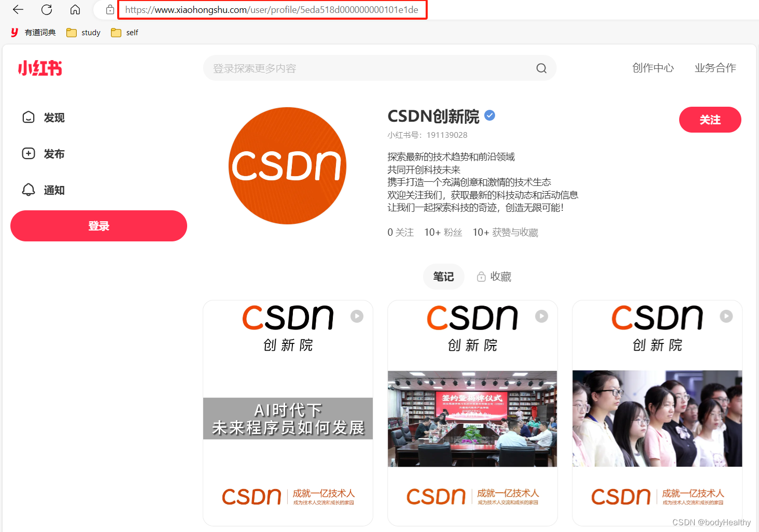Image resolution: width=759 pixels, height=532 pixels.
Task: Open 业务合作 business cooperation link
Action: (x=715, y=68)
